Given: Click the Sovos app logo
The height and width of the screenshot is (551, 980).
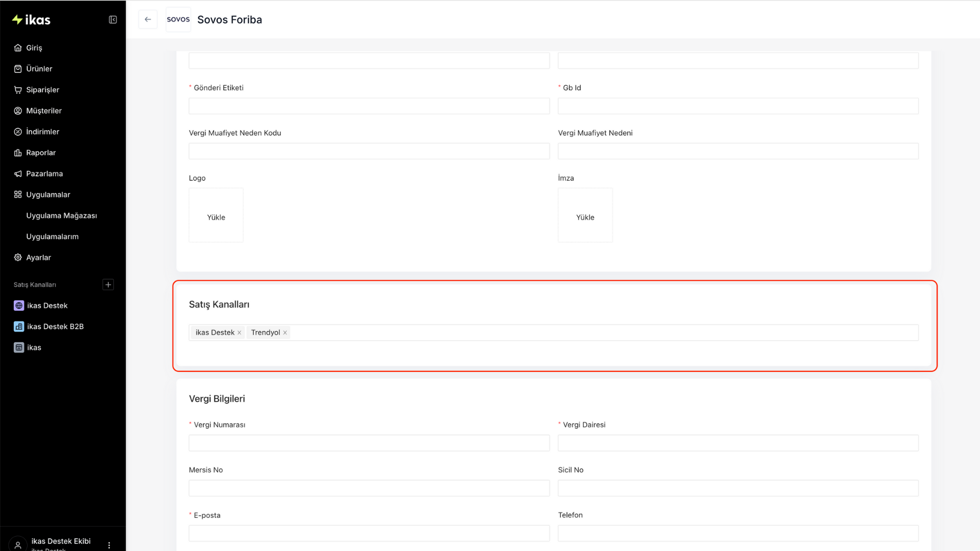Looking at the screenshot, I should click(178, 19).
